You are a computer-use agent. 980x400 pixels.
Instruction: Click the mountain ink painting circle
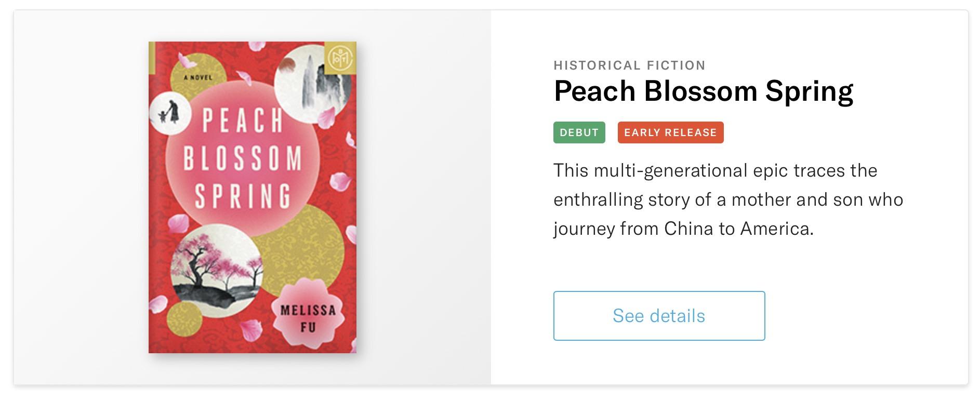pyautogui.click(x=311, y=83)
